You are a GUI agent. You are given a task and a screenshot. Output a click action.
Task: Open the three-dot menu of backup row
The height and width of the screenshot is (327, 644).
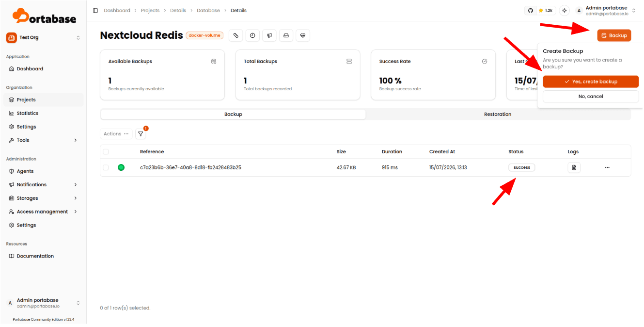[607, 167]
